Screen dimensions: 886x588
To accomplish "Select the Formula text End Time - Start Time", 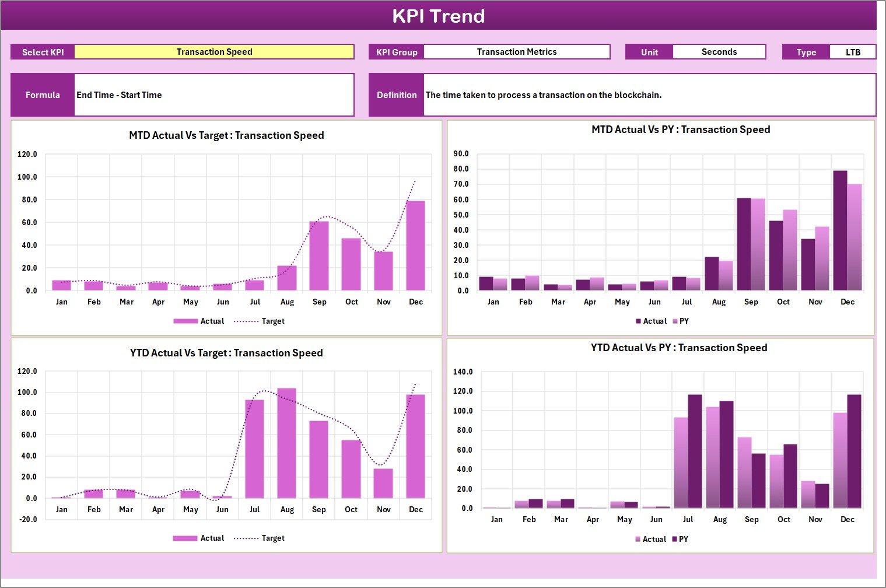I will tap(118, 94).
